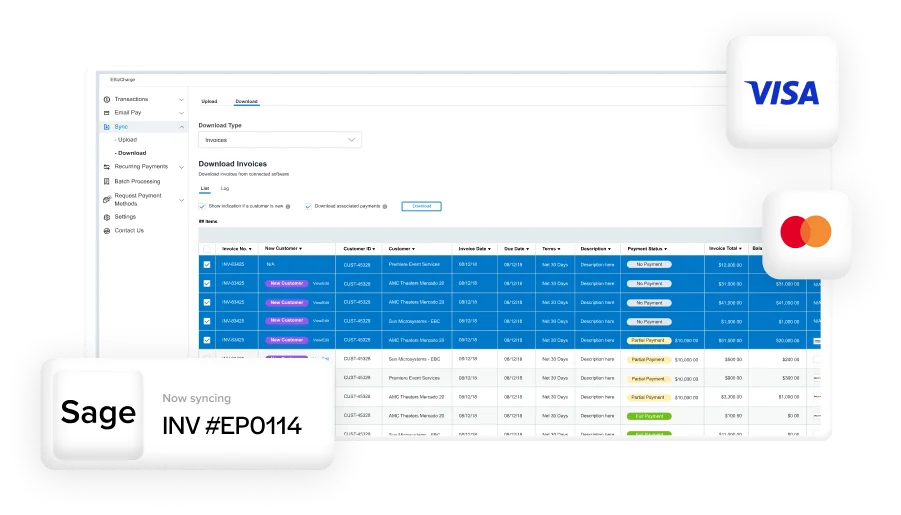Open the Download Type 'Invoices' dropdown
Viewport: 901px width, 515px height.
coord(280,140)
